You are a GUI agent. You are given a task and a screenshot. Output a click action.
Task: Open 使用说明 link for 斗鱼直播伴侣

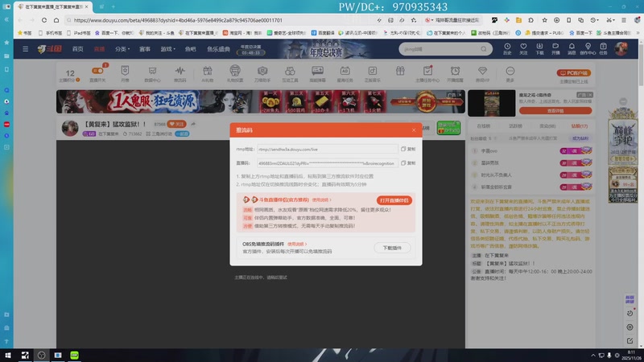click(x=321, y=200)
